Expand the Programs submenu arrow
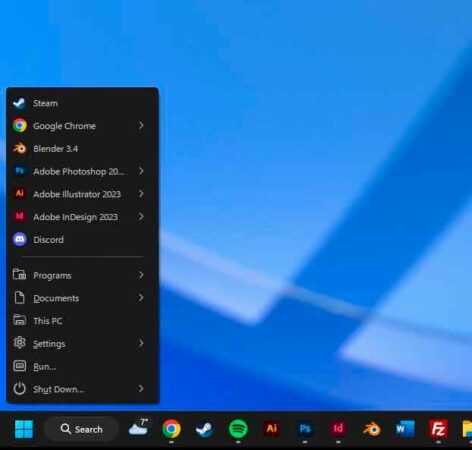 (x=141, y=275)
